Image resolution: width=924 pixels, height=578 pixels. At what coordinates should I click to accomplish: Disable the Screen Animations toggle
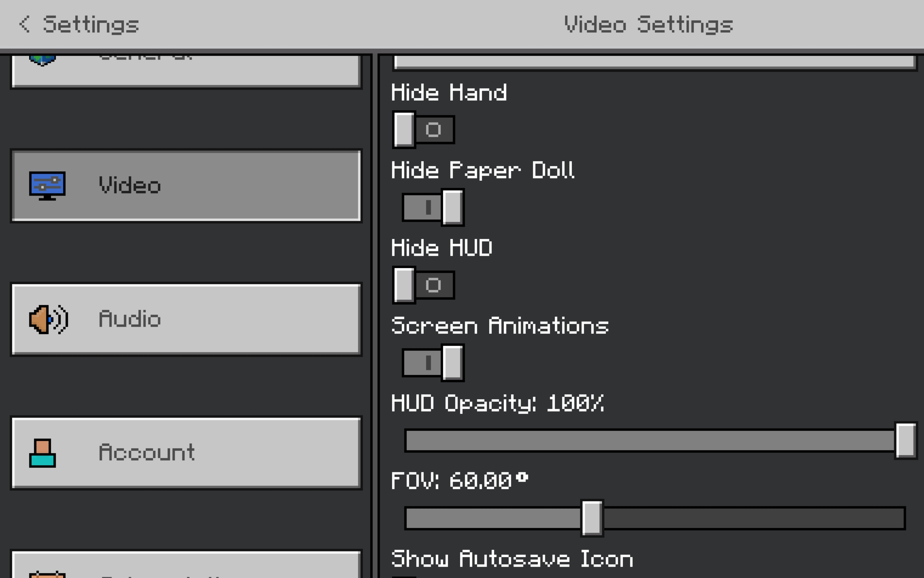(x=433, y=362)
